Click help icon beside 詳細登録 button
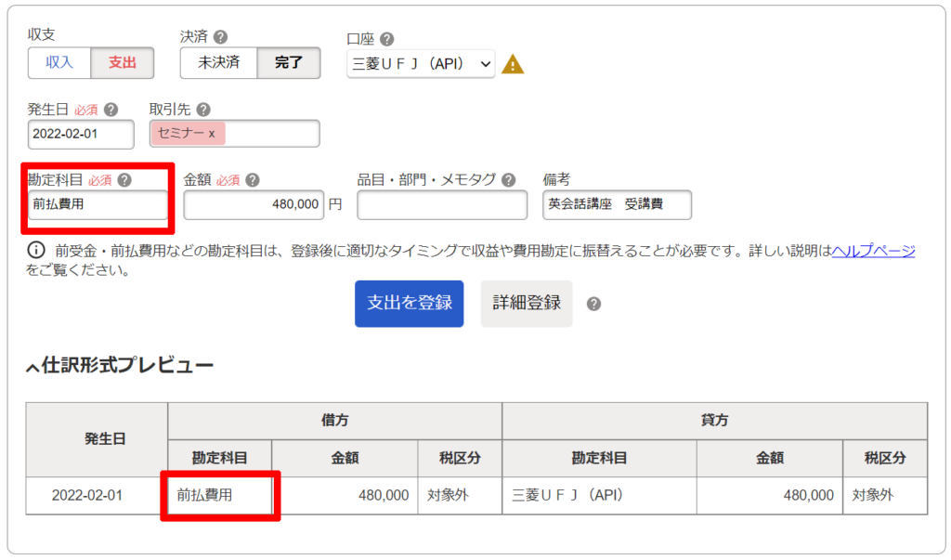 [x=593, y=304]
